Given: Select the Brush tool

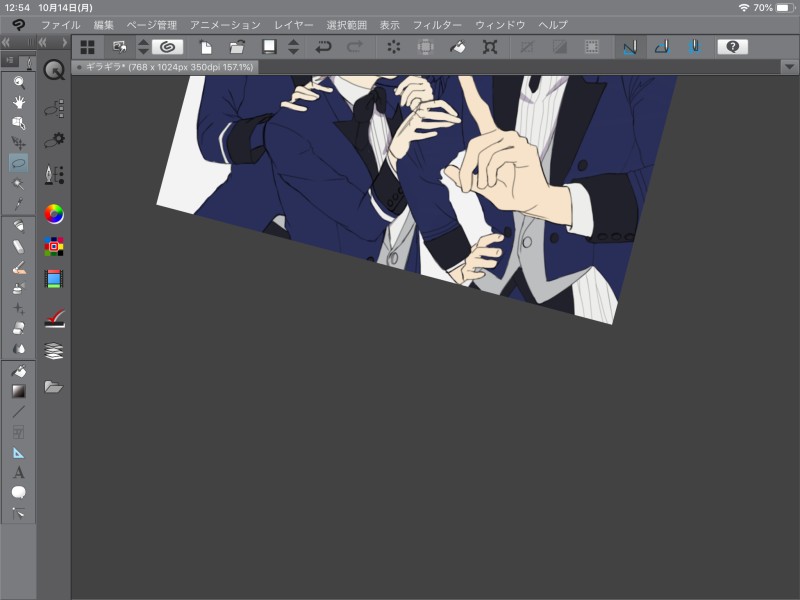Looking at the screenshot, I should click(18, 268).
